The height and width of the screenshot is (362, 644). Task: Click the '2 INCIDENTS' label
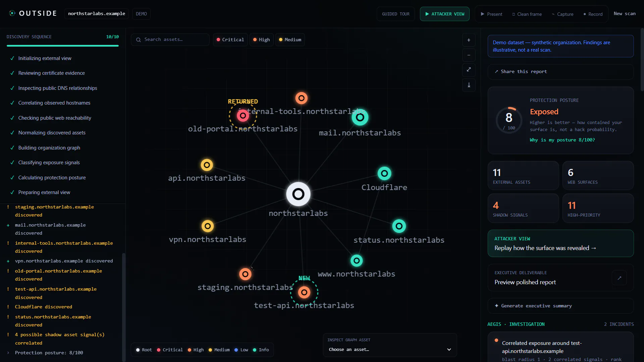coord(619,324)
